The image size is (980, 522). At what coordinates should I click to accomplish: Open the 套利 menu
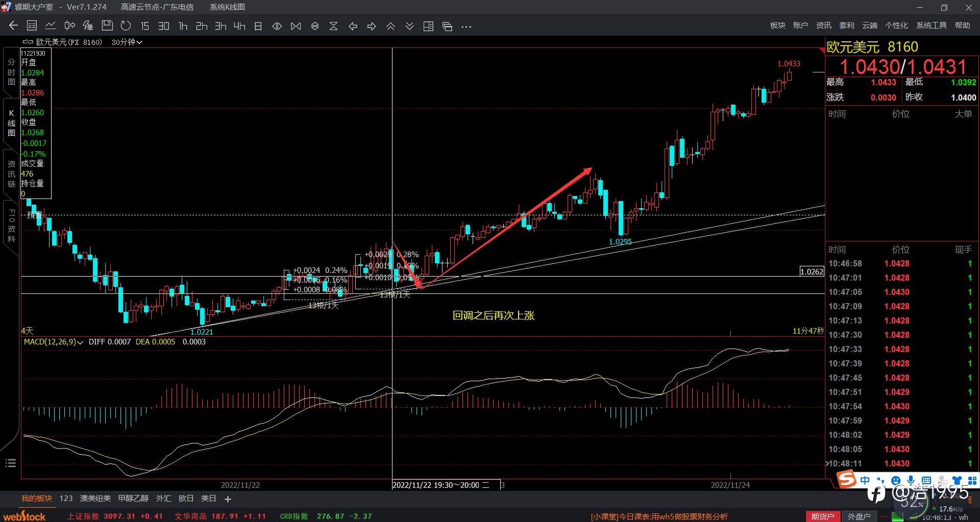click(846, 26)
